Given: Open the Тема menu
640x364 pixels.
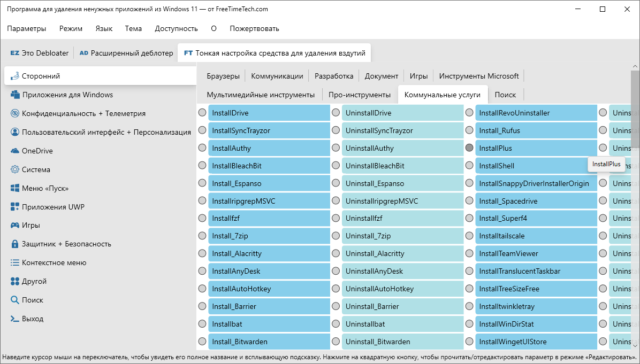Looking at the screenshot, I should pyautogui.click(x=133, y=28).
